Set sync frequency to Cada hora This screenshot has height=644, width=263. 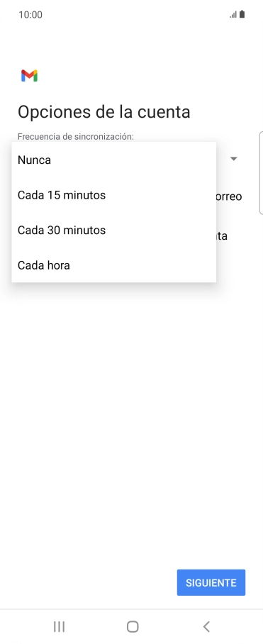click(x=113, y=265)
